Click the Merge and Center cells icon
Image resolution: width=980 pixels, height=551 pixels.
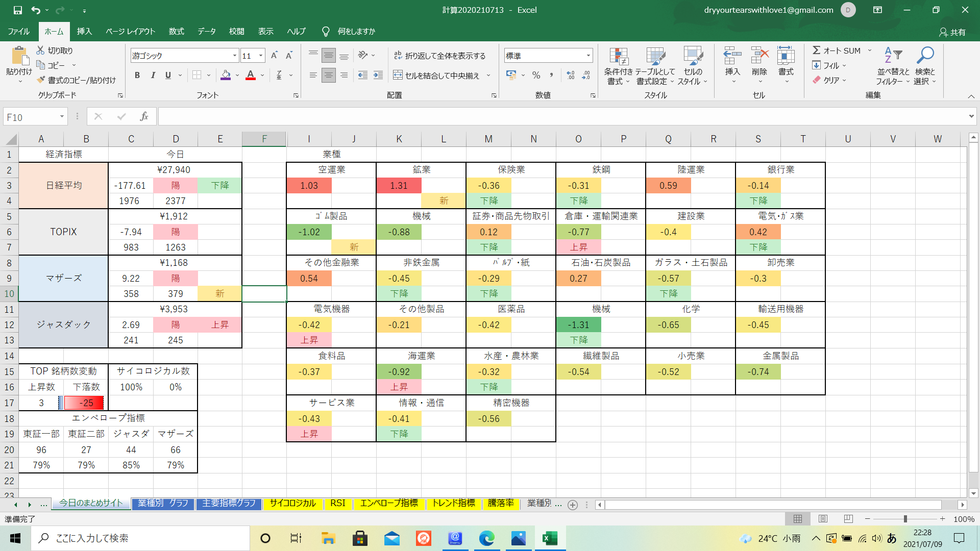click(x=398, y=76)
